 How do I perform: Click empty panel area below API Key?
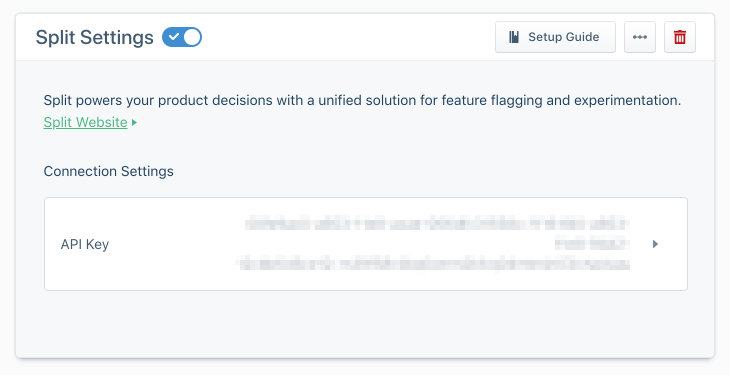coord(365,324)
